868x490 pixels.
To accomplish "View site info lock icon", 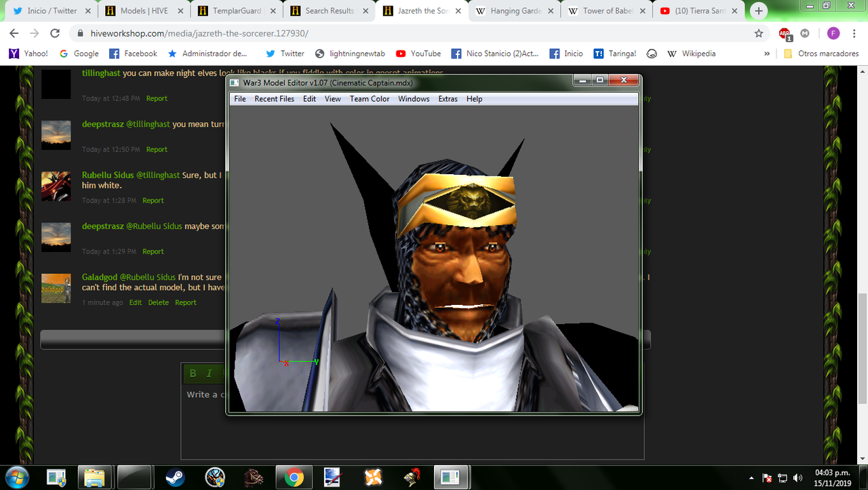I will [x=81, y=33].
